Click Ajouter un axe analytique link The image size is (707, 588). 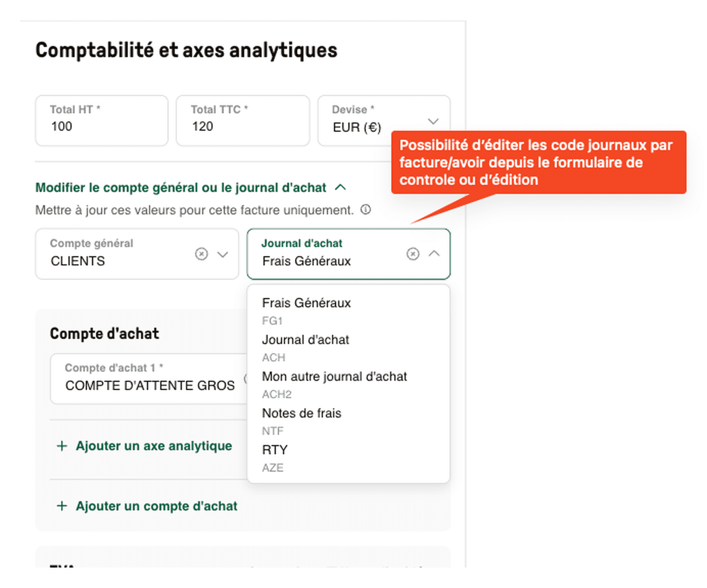(154, 446)
